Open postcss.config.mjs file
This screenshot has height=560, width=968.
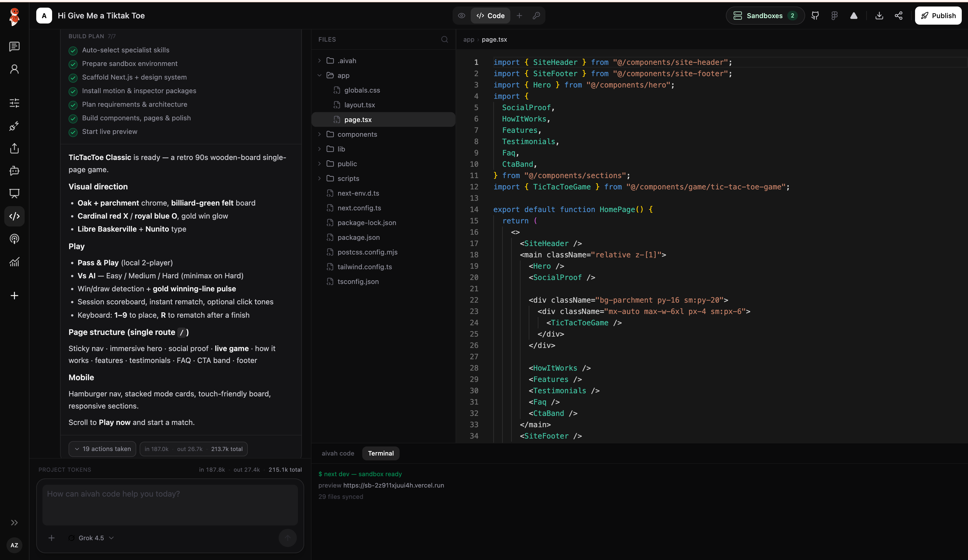click(x=383, y=252)
